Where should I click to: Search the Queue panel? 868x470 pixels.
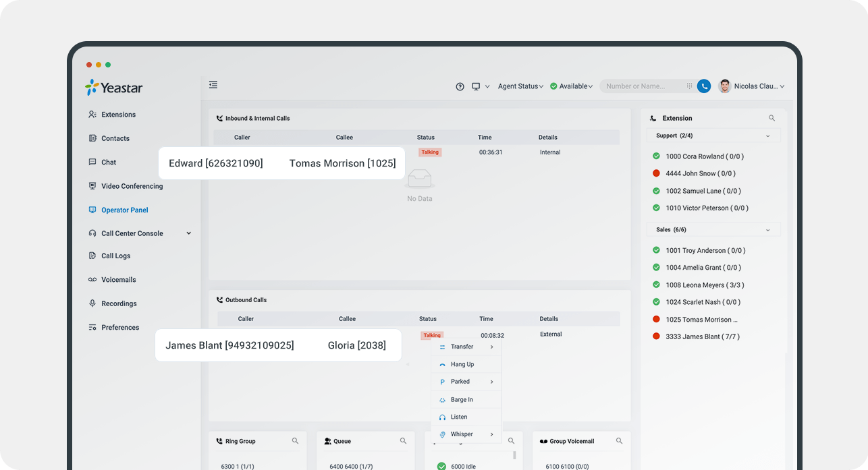coord(403,441)
